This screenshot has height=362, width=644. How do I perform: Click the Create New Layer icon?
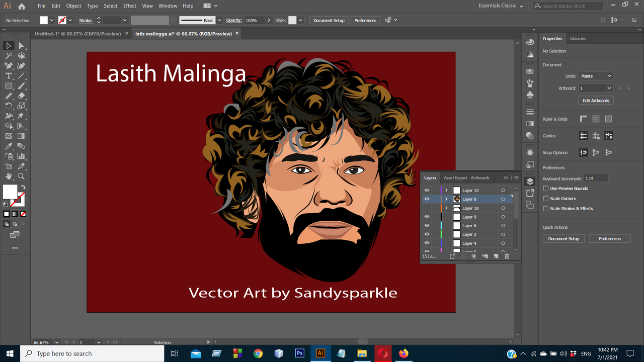point(496,256)
